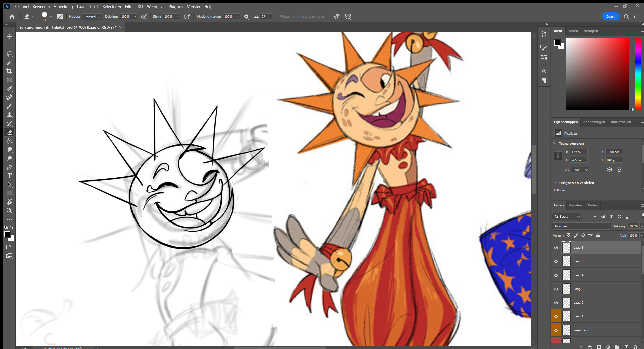Open the layer filter Soort dropdown
Screen dimensions: 644x349
point(567,217)
